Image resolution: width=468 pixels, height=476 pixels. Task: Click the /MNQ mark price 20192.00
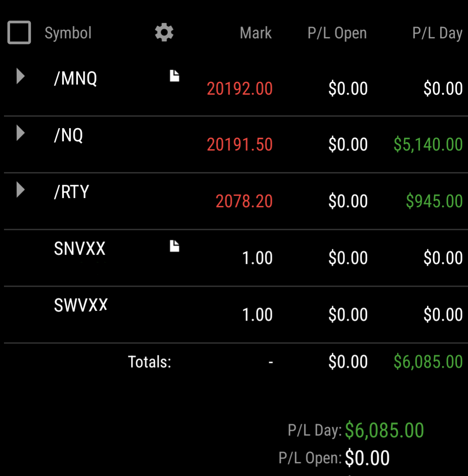pos(240,89)
